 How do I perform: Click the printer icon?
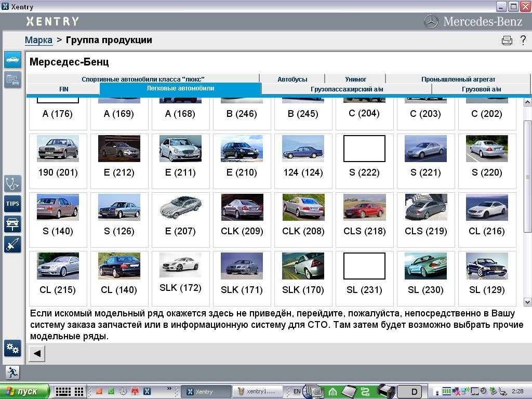pyautogui.click(x=507, y=41)
